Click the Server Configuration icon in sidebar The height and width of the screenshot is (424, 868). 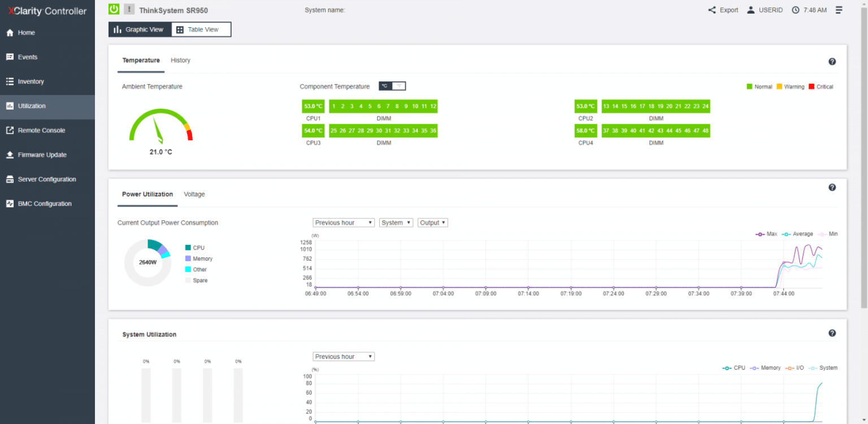(x=10, y=179)
